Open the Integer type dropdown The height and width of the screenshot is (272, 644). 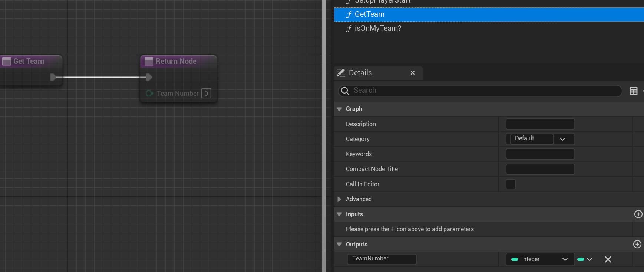pyautogui.click(x=540, y=259)
